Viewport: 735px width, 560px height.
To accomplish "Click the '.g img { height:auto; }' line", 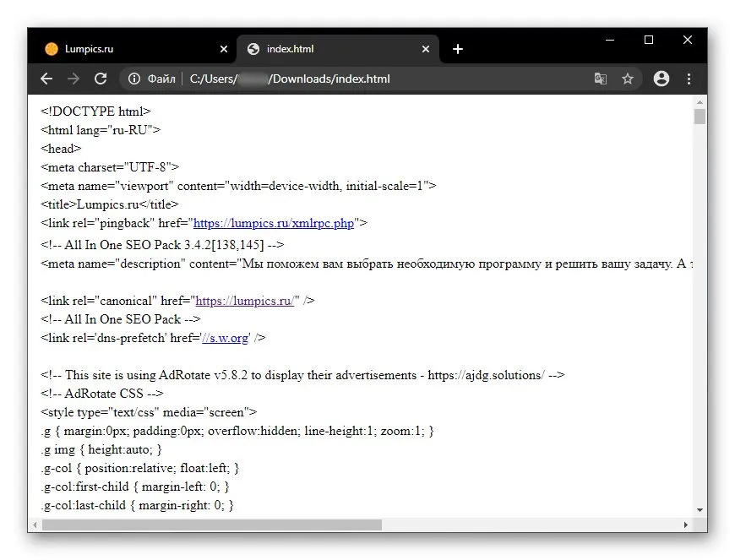I will pos(101,450).
